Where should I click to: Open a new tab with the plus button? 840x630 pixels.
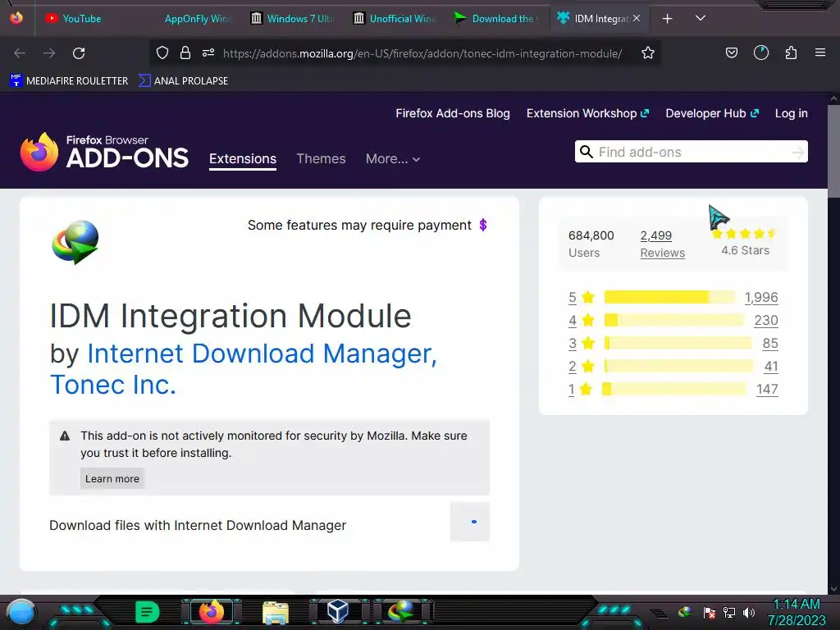tap(668, 19)
